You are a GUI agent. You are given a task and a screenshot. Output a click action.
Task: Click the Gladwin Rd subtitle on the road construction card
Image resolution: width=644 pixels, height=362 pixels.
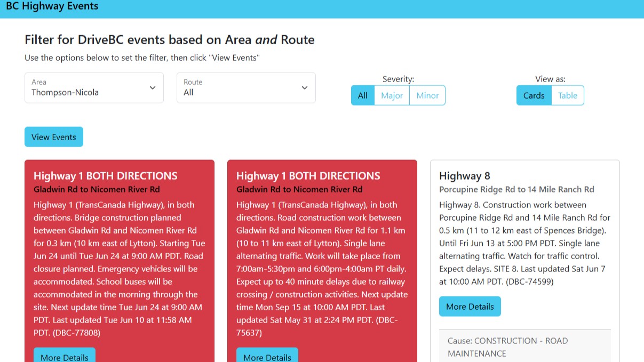[x=299, y=189]
